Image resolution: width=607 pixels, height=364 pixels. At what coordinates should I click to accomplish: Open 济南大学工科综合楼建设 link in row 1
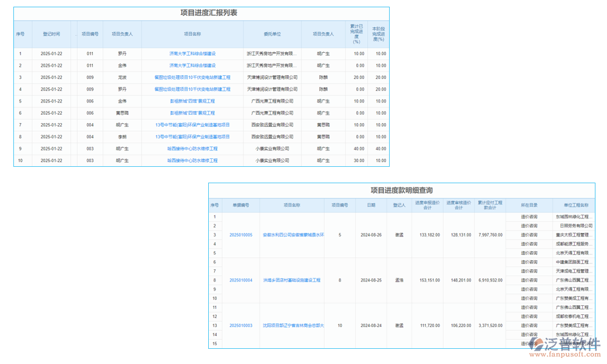click(192, 53)
